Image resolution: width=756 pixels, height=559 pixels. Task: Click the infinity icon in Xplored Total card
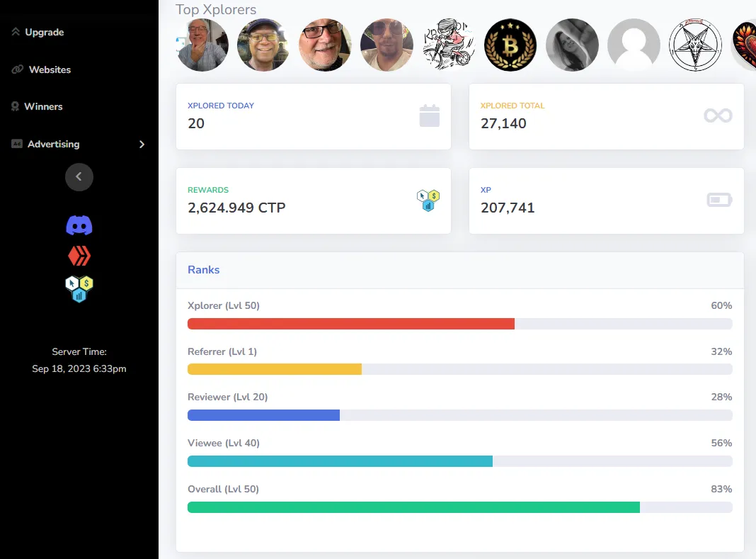[718, 115]
